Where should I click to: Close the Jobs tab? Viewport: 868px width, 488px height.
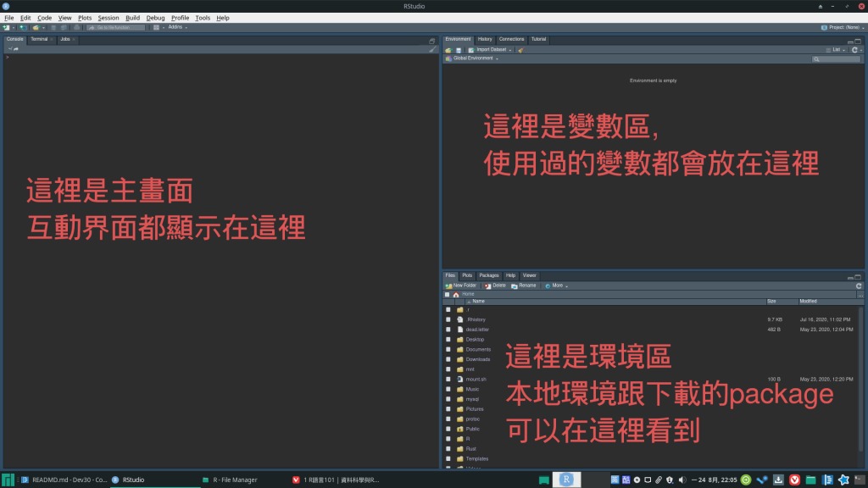point(74,40)
